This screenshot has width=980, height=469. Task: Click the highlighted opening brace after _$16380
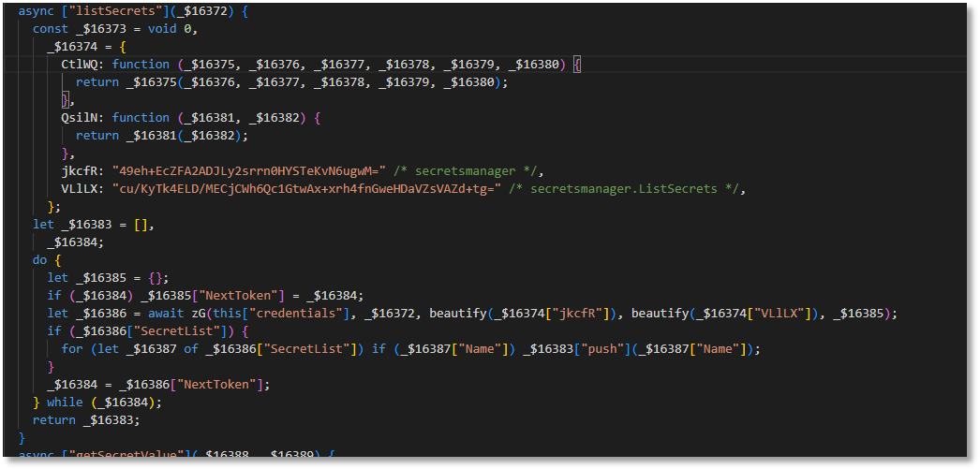pyautogui.click(x=577, y=65)
